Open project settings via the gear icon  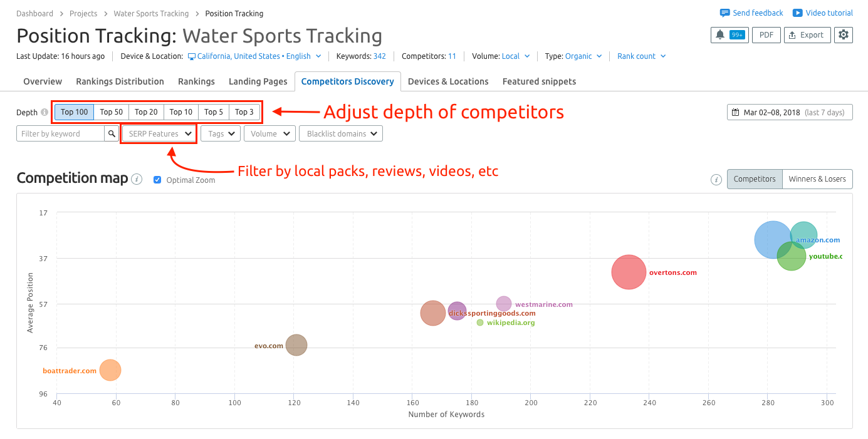click(x=843, y=35)
